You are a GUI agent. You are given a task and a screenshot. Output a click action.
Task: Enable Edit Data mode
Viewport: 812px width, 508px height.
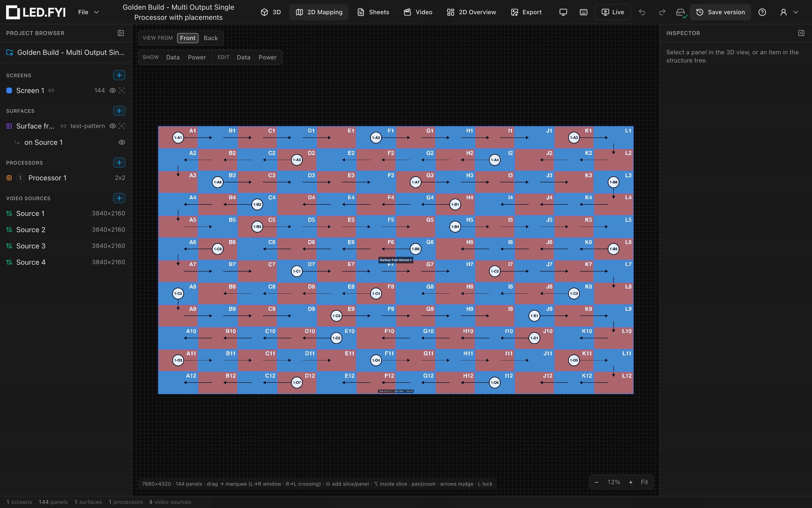coord(243,57)
